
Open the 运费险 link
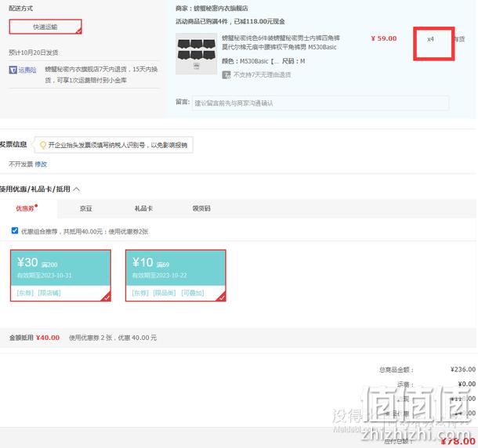pos(27,70)
